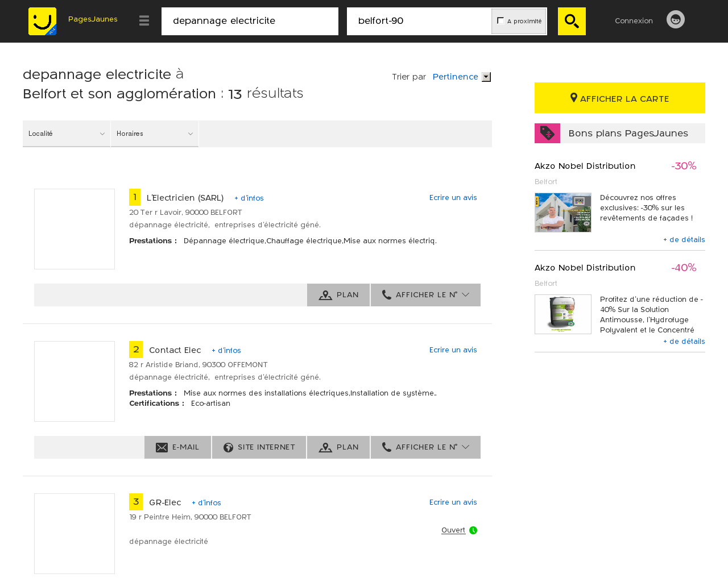
Task: Open the Localité filter dropdown
Action: coord(67,134)
